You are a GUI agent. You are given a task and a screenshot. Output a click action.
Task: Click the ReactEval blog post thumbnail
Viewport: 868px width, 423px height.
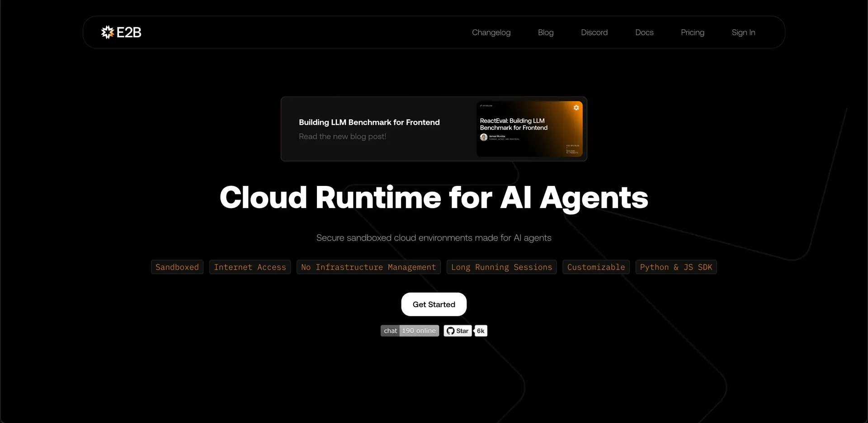point(529,129)
